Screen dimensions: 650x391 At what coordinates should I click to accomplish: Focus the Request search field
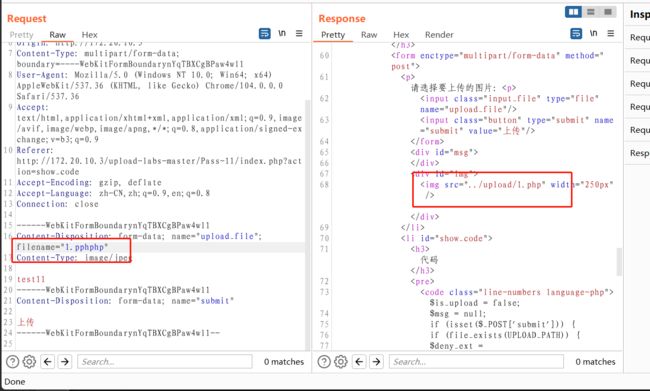165,362
